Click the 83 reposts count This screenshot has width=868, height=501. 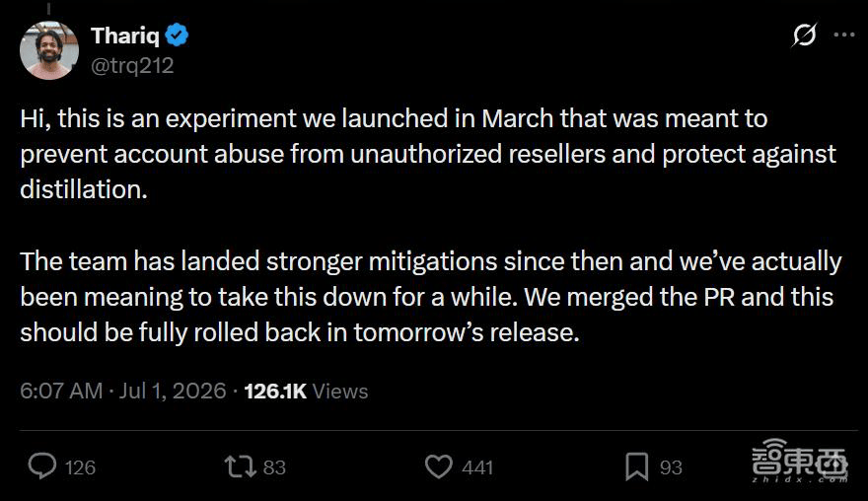pyautogui.click(x=274, y=467)
